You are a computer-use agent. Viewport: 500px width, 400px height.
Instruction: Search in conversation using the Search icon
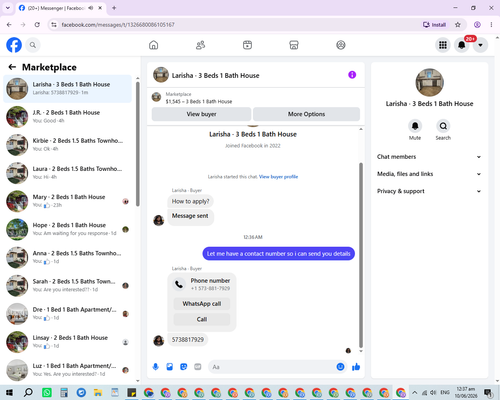click(443, 126)
